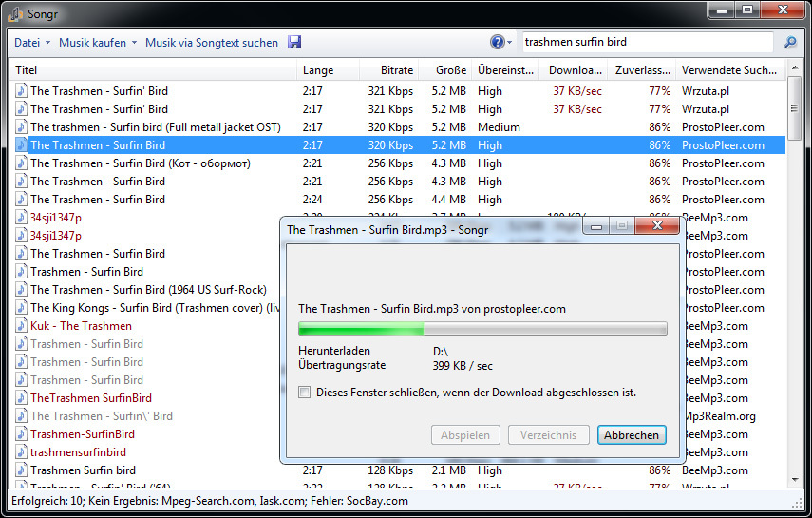Click music icon beside Кот - обормот row
The image size is (812, 518).
21,163
